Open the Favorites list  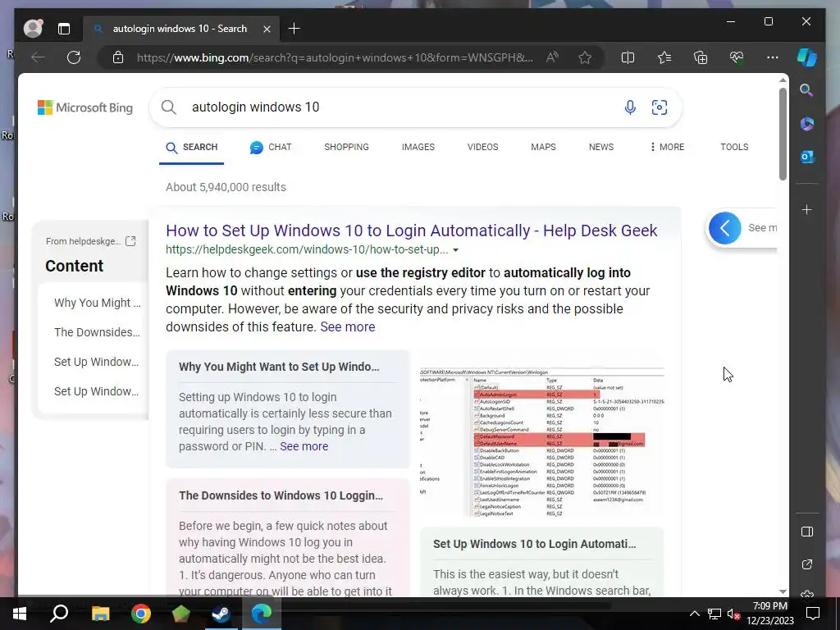(x=664, y=57)
